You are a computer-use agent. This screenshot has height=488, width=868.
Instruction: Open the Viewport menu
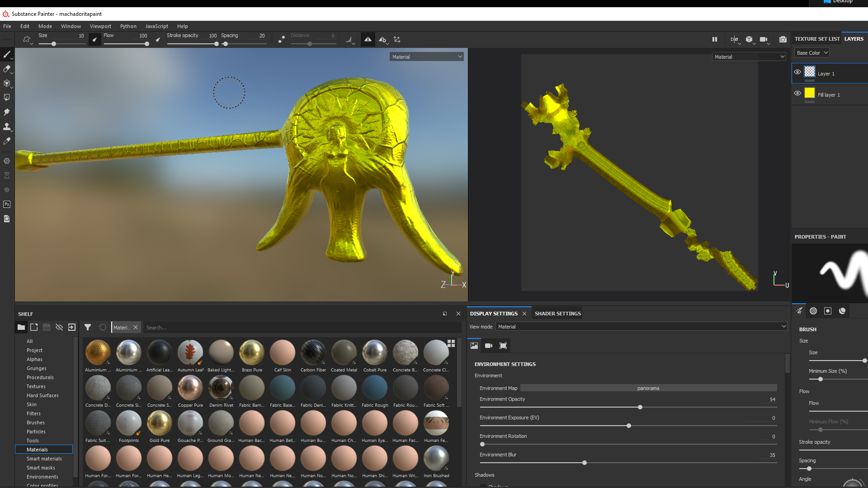100,26
